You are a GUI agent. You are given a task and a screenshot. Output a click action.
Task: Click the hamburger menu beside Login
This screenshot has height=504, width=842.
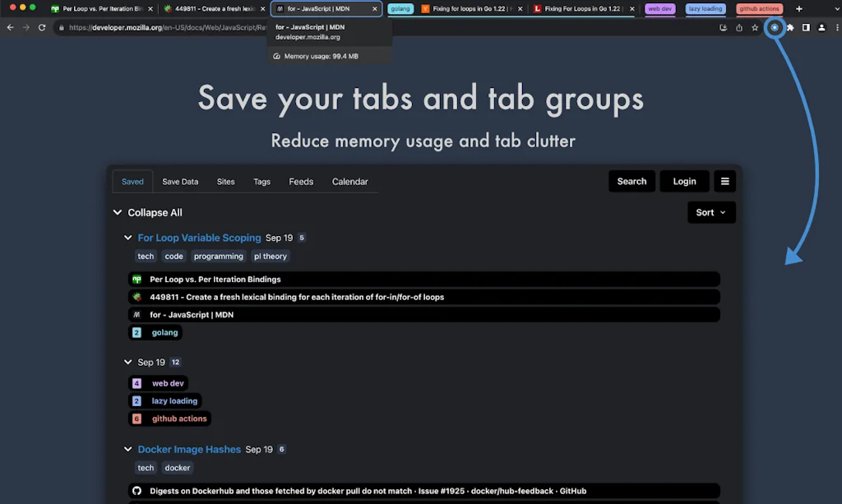click(x=724, y=181)
